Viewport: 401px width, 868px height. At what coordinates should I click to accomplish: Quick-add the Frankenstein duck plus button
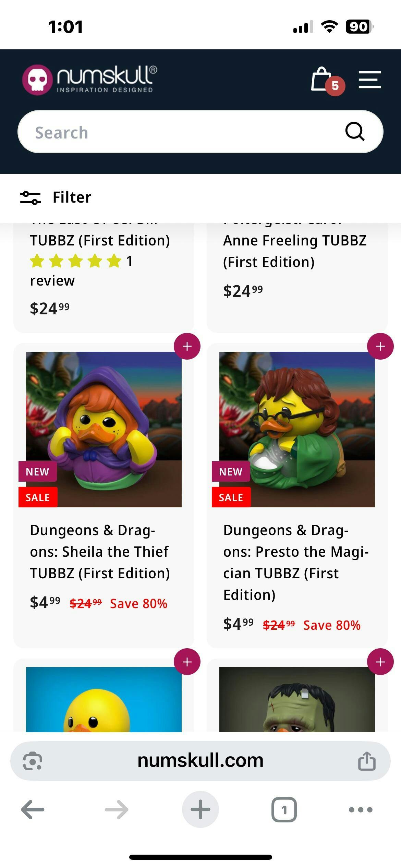click(x=380, y=662)
